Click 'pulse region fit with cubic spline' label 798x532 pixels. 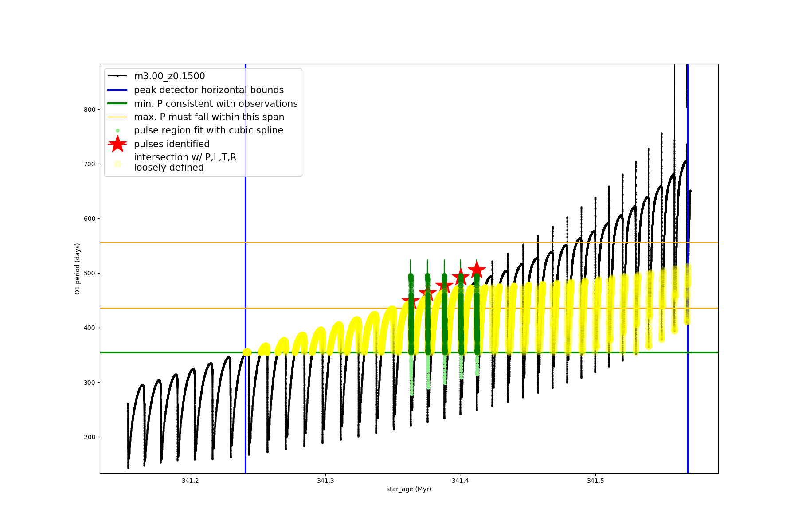point(208,130)
